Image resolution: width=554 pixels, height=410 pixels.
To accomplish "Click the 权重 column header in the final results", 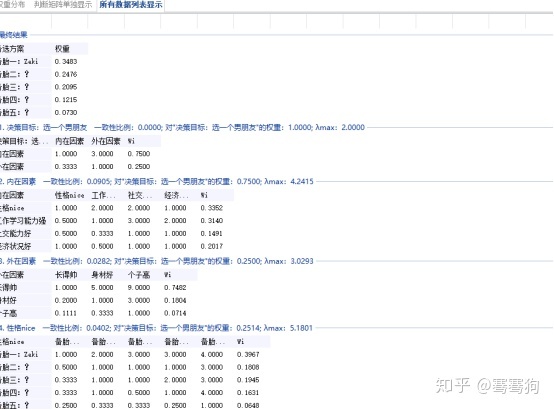I will coord(62,49).
